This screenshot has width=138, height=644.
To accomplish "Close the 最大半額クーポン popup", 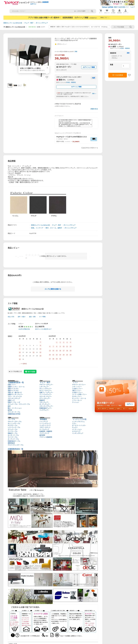I will [x=133, y=383].
